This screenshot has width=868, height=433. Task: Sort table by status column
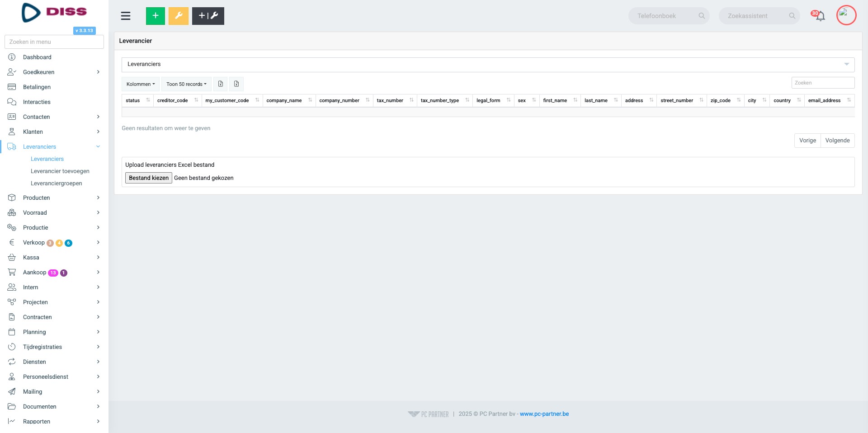point(137,100)
